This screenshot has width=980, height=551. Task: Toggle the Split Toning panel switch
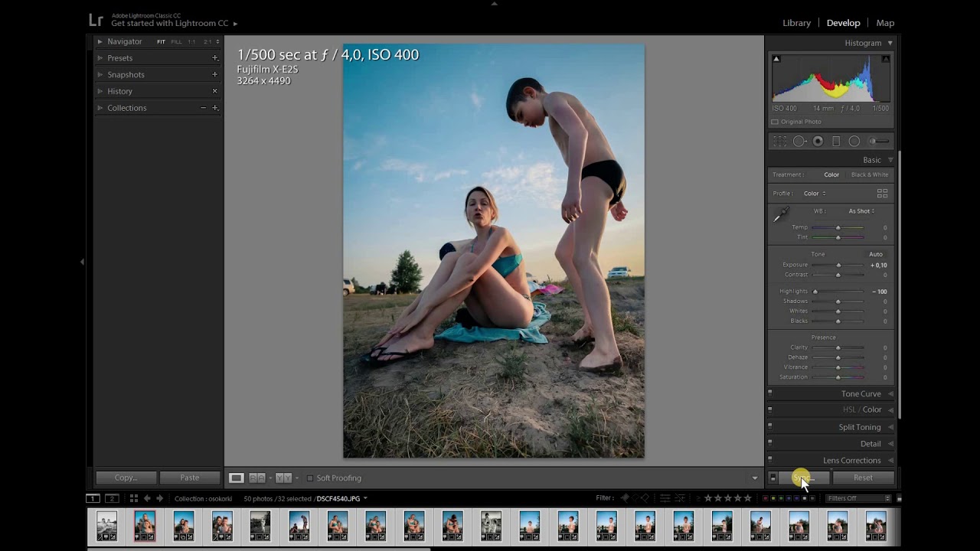(769, 427)
